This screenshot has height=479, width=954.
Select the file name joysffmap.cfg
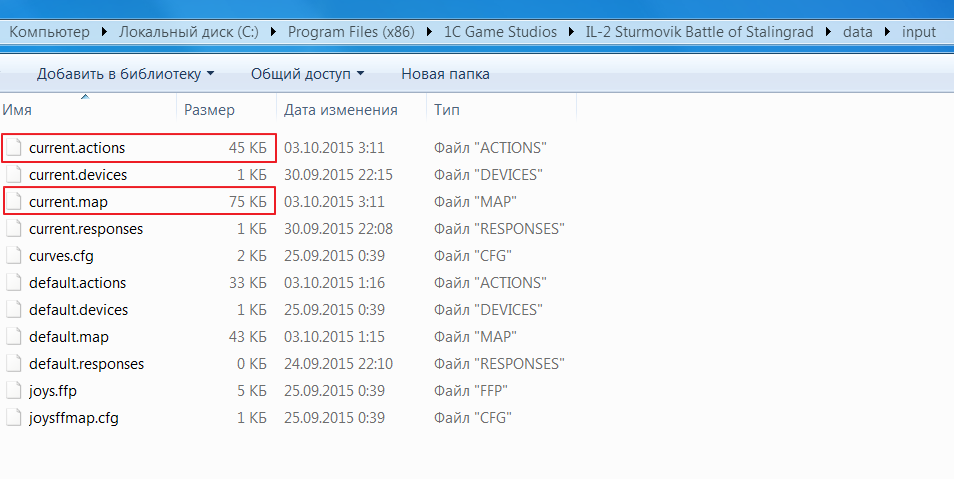pyautogui.click(x=74, y=418)
